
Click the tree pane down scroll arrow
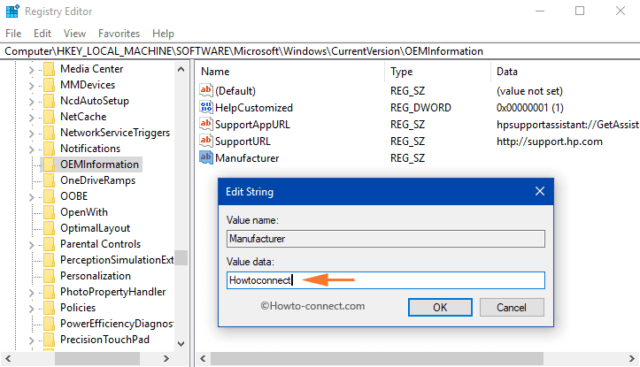point(181,344)
